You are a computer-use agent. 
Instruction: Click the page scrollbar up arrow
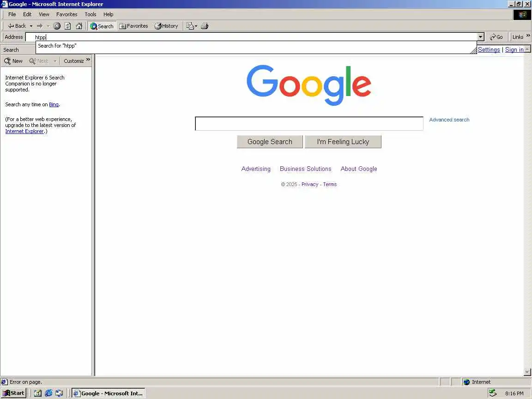click(x=527, y=49)
